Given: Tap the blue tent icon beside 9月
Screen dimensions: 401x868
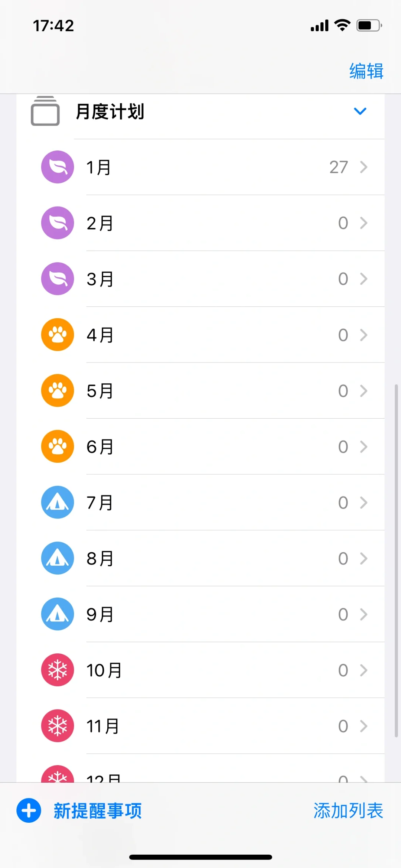Looking at the screenshot, I should pyautogui.click(x=58, y=614).
